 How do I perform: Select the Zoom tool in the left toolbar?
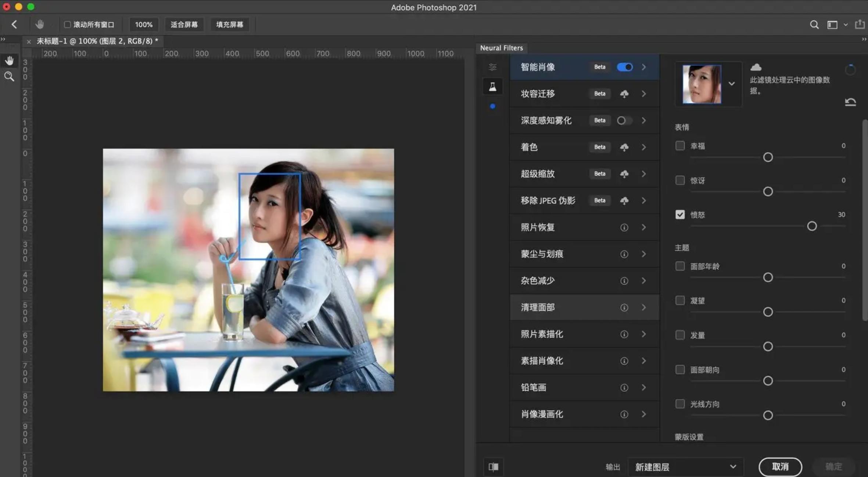point(10,76)
